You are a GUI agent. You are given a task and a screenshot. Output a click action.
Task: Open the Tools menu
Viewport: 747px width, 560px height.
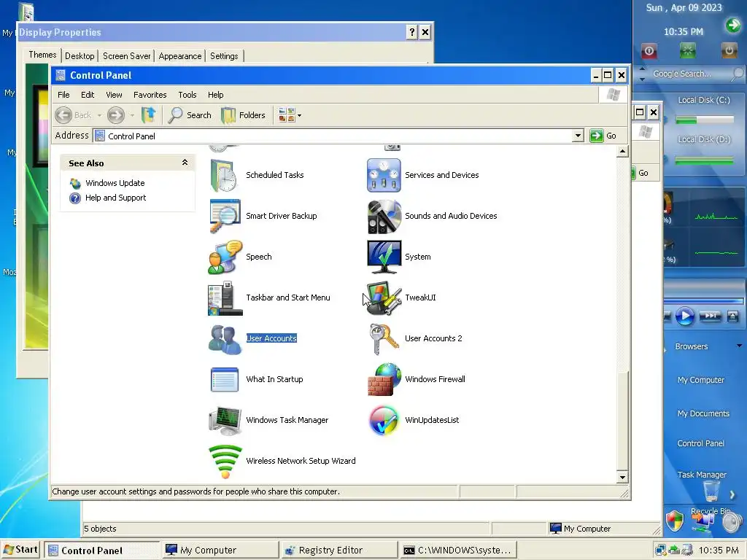click(187, 95)
